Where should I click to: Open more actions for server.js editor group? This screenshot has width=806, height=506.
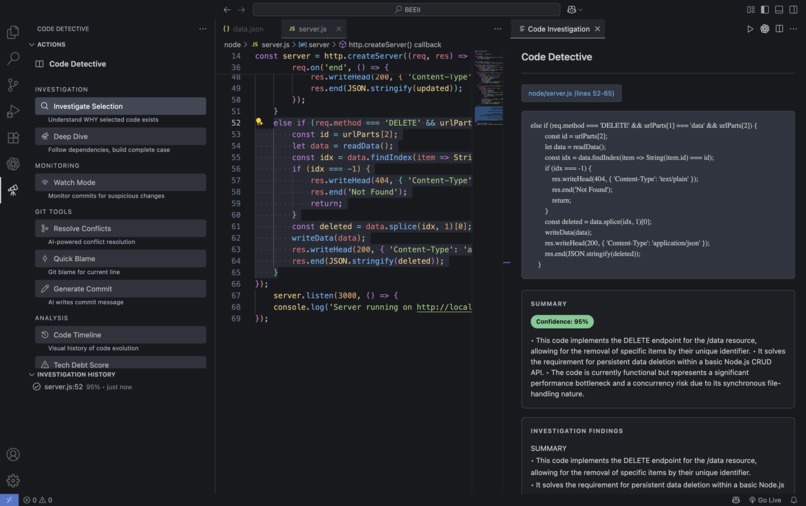tap(498, 29)
